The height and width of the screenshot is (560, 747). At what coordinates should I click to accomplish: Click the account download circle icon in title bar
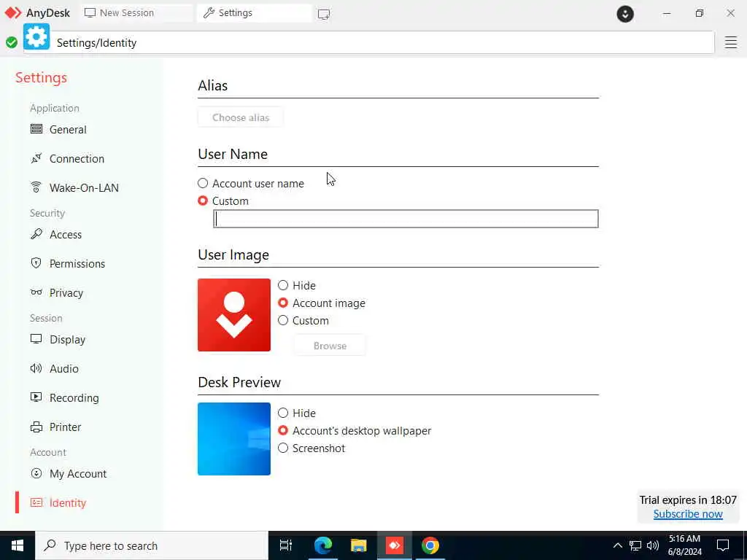pyautogui.click(x=625, y=14)
